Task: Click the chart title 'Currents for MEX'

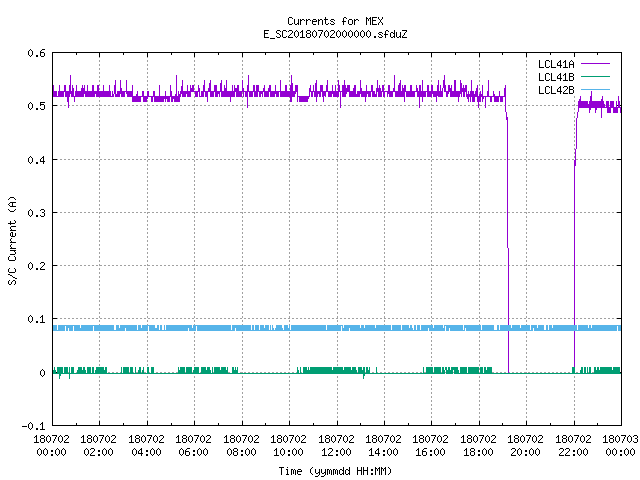Action: coord(335,21)
